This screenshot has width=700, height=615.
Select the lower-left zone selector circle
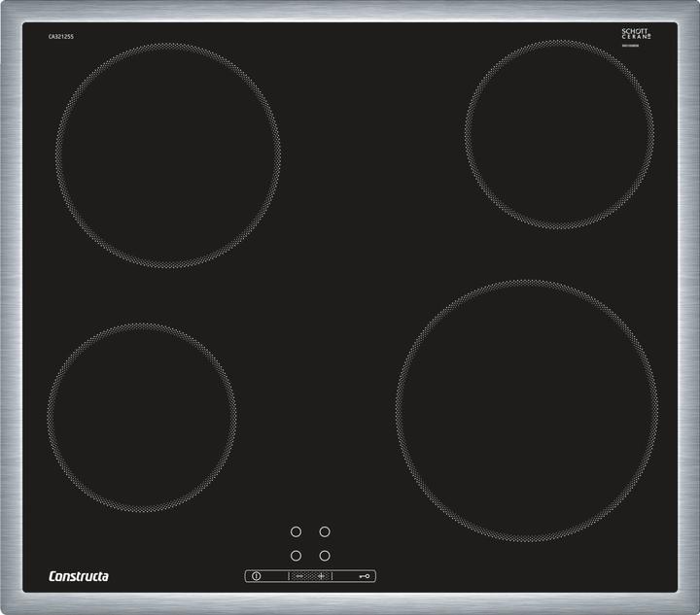296,556
